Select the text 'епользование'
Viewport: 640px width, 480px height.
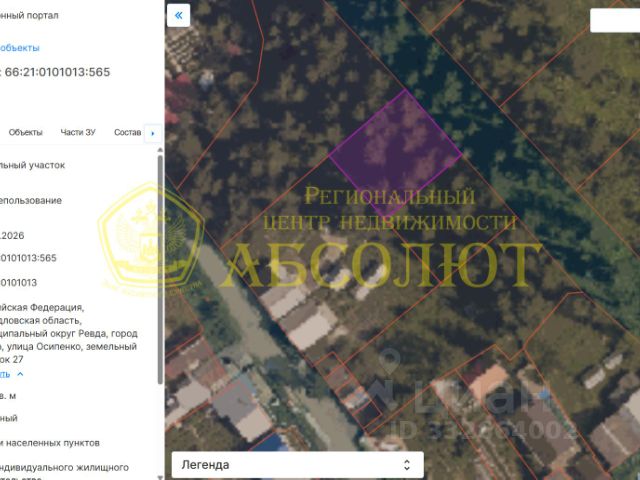point(31,200)
